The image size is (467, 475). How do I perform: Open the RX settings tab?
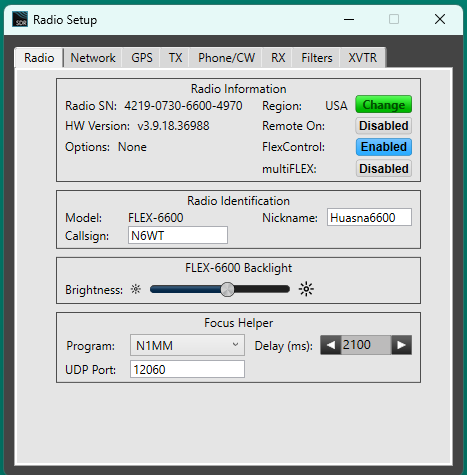pyautogui.click(x=278, y=58)
